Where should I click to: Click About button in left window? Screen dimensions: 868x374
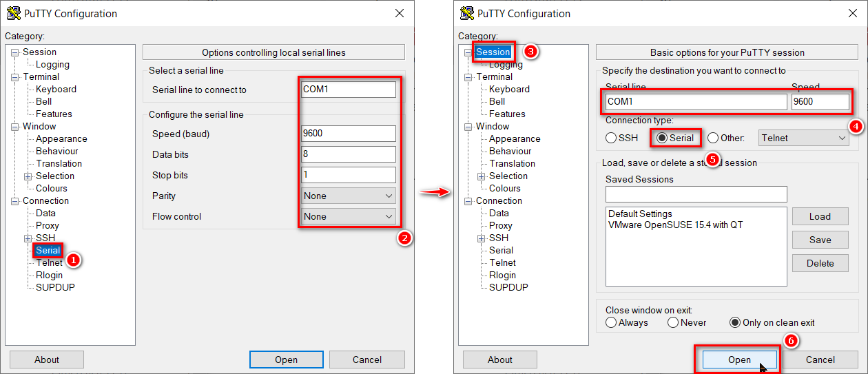pyautogui.click(x=47, y=360)
